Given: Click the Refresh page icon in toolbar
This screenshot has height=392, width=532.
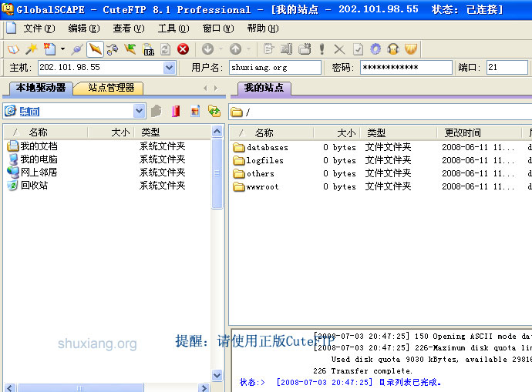Looking at the screenshot, I should pyautogui.click(x=165, y=49).
